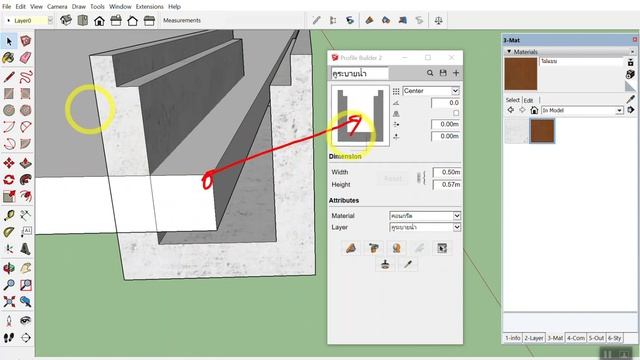Activate the Tape Measure tool
Image resolution: width=640 pixels, height=360 pixels.
(9, 216)
